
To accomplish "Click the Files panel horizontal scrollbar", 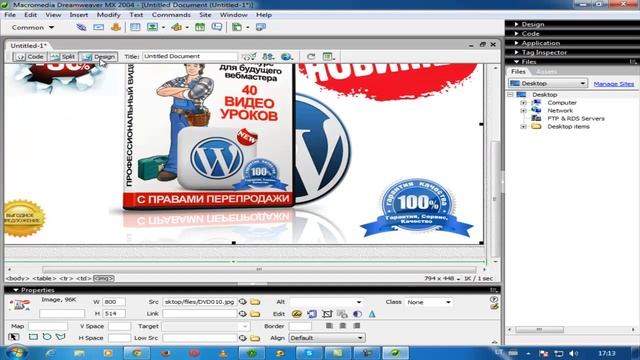I will tap(539, 329).
